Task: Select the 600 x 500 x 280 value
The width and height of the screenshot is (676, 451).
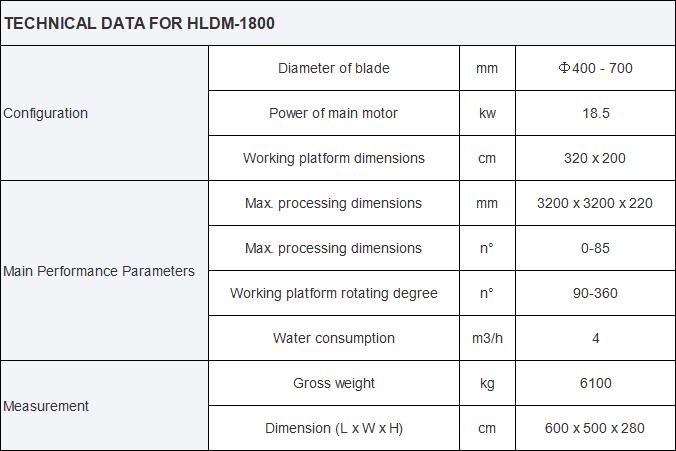Action: pyautogui.click(x=595, y=428)
